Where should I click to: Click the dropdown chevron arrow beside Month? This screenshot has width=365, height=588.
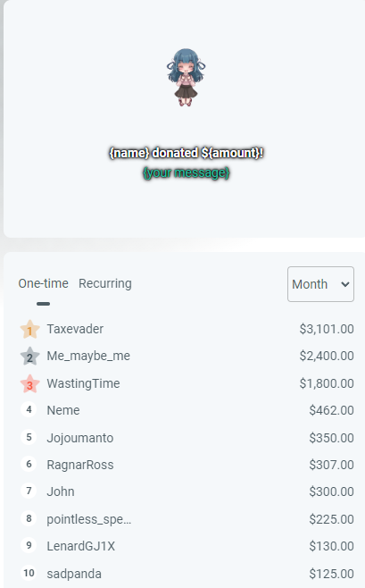tap(345, 284)
